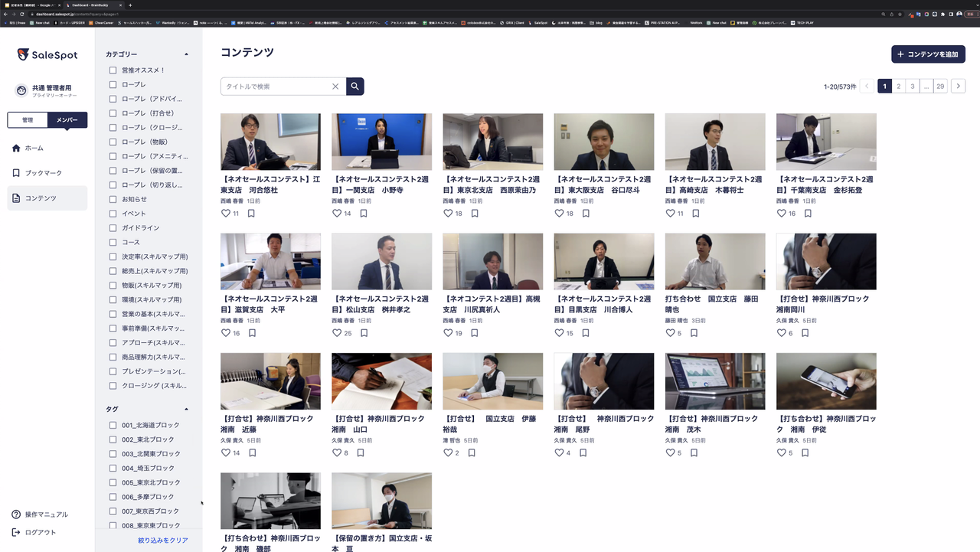980x552 pixels.
Task: Bookmark the 松山支店 桝井孝之 video
Action: click(364, 333)
